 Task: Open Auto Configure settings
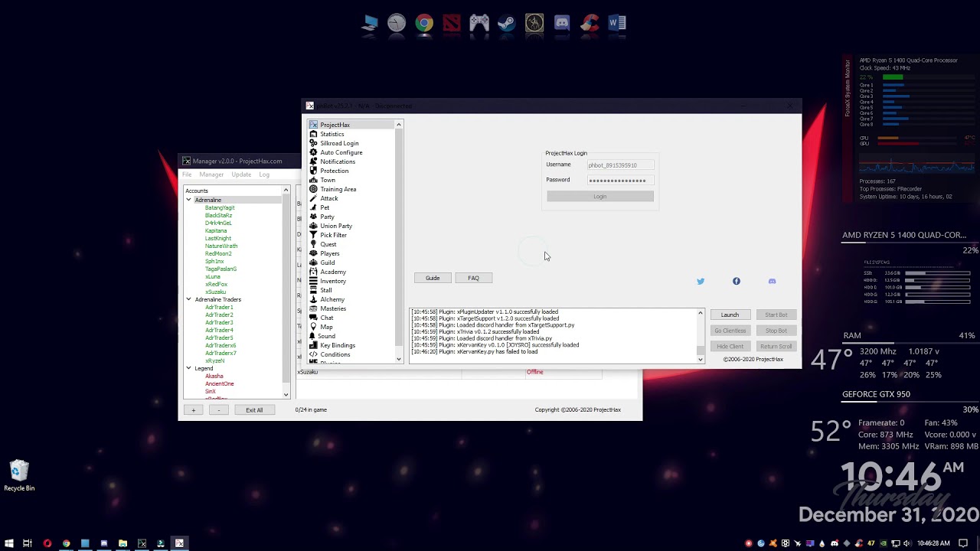point(341,152)
